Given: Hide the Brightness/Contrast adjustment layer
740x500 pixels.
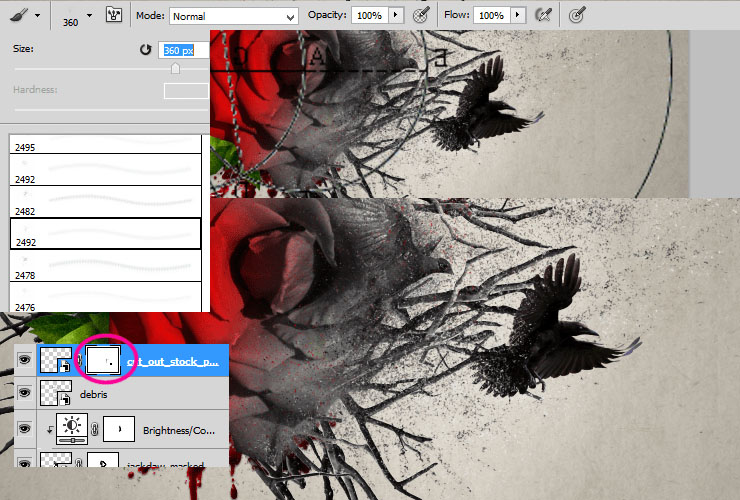Looking at the screenshot, I should coord(25,428).
